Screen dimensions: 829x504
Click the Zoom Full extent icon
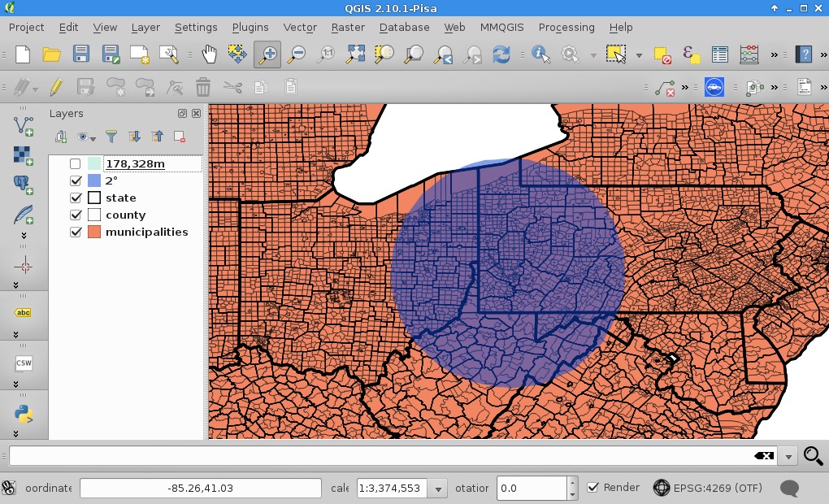pyautogui.click(x=355, y=54)
